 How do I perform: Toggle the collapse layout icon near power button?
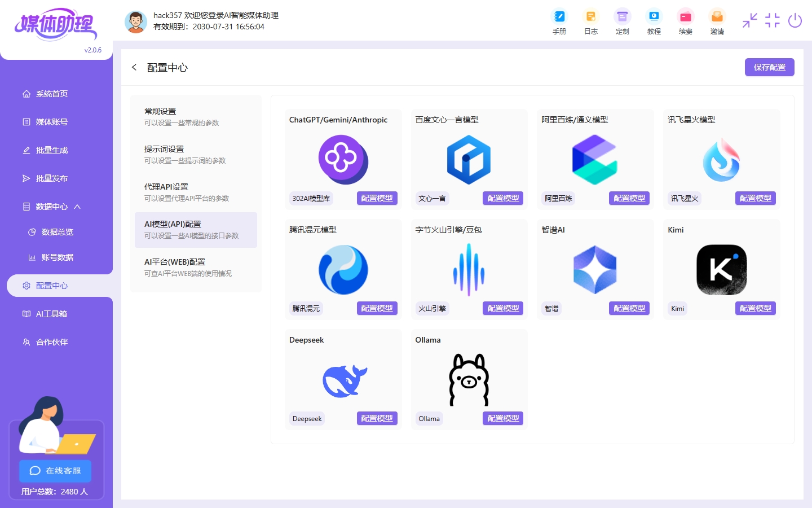coord(749,21)
